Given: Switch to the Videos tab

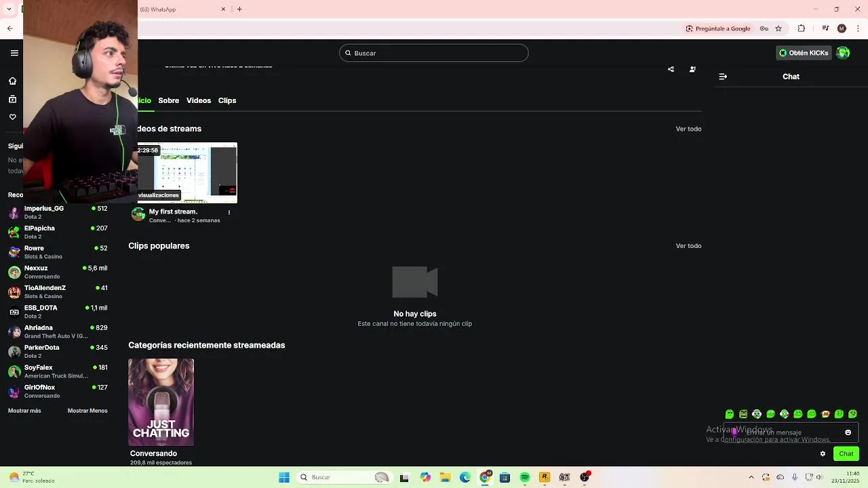Looking at the screenshot, I should pos(199,100).
